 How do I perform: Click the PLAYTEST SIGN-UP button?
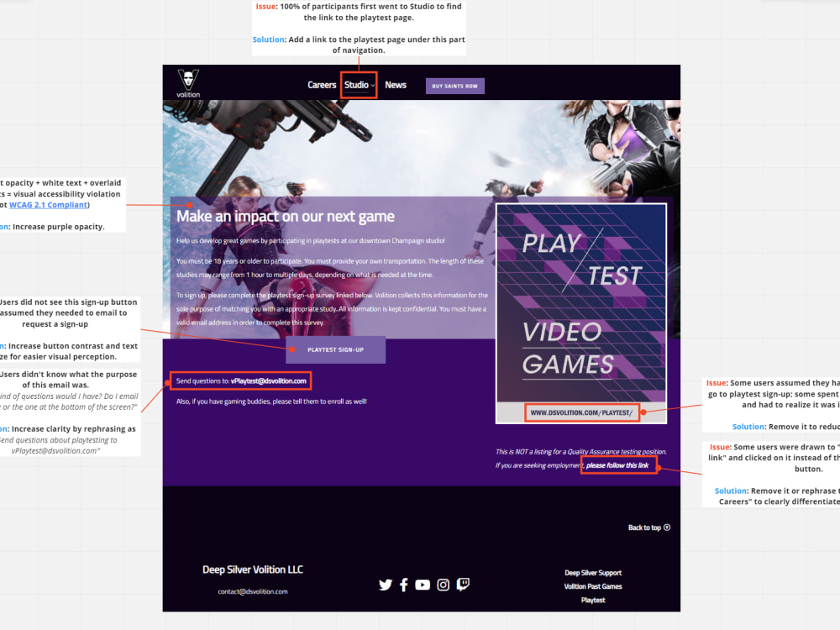click(335, 349)
